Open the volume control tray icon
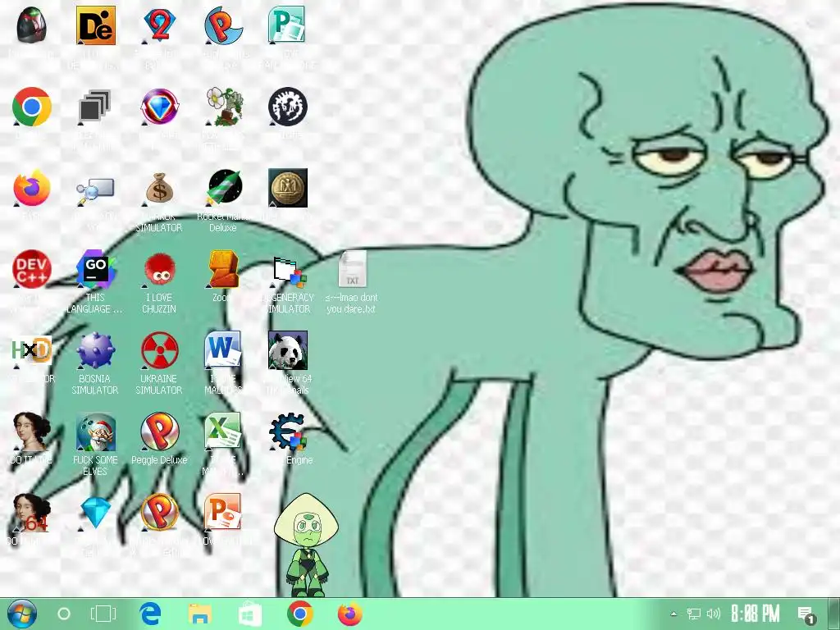 (x=714, y=614)
